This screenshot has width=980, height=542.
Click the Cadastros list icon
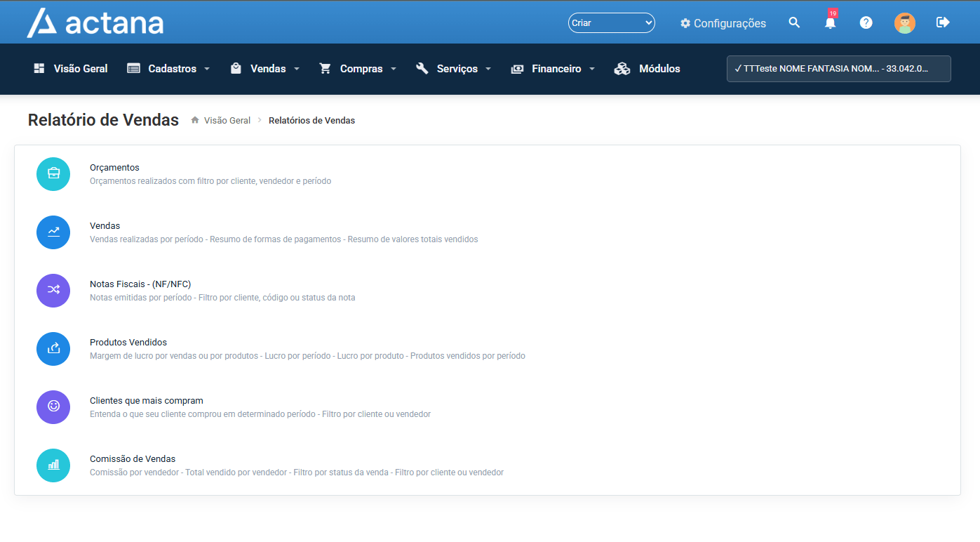[133, 68]
